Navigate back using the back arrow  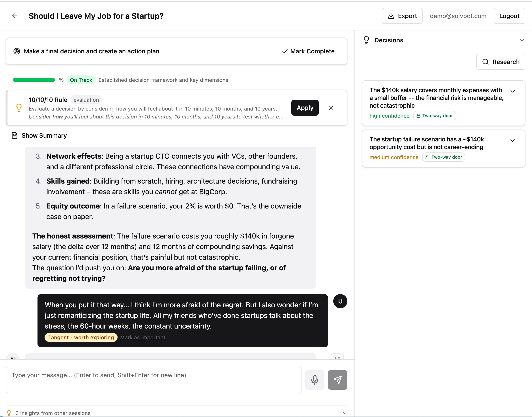click(15, 16)
